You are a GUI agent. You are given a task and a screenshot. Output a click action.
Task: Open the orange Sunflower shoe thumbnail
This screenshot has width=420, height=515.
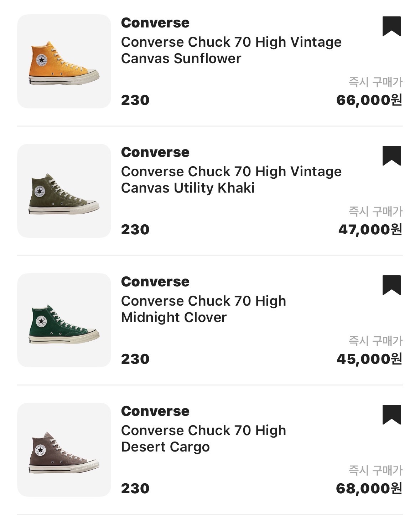[64, 61]
